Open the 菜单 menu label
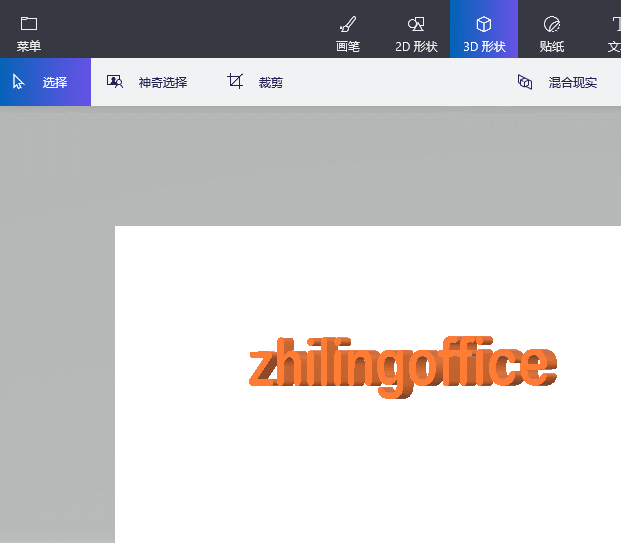The height and width of the screenshot is (543, 621). 29,46
